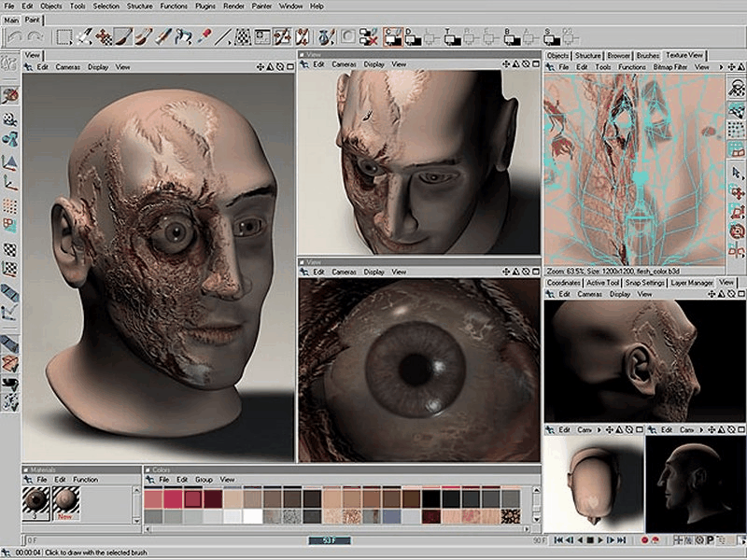747x560 pixels.
Task: Jump to the end of animation
Action: point(621,540)
